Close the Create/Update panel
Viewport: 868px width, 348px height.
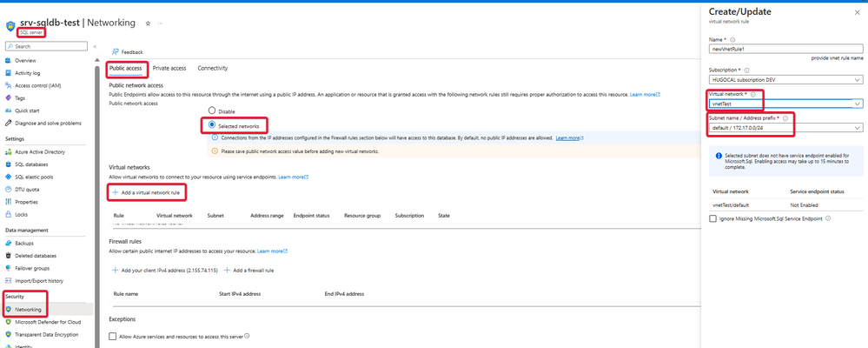858,12
